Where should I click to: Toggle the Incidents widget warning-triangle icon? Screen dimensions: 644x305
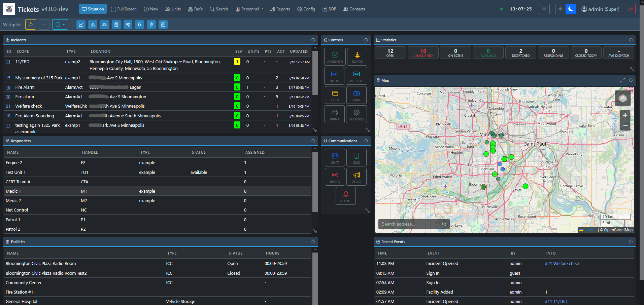click(x=93, y=25)
